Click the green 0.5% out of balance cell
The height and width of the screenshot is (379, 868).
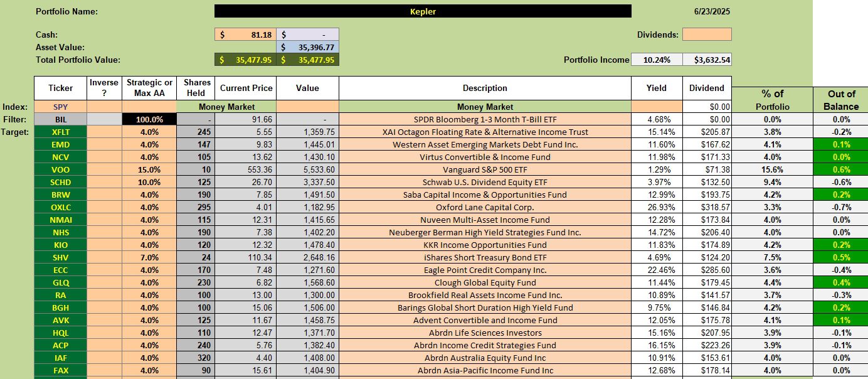click(x=841, y=257)
